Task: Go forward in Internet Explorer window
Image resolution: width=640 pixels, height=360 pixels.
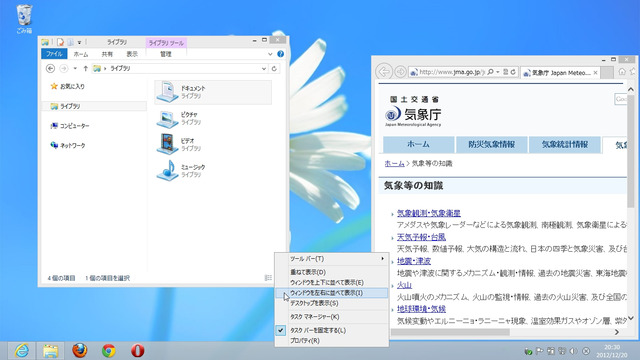Action: coord(400,72)
